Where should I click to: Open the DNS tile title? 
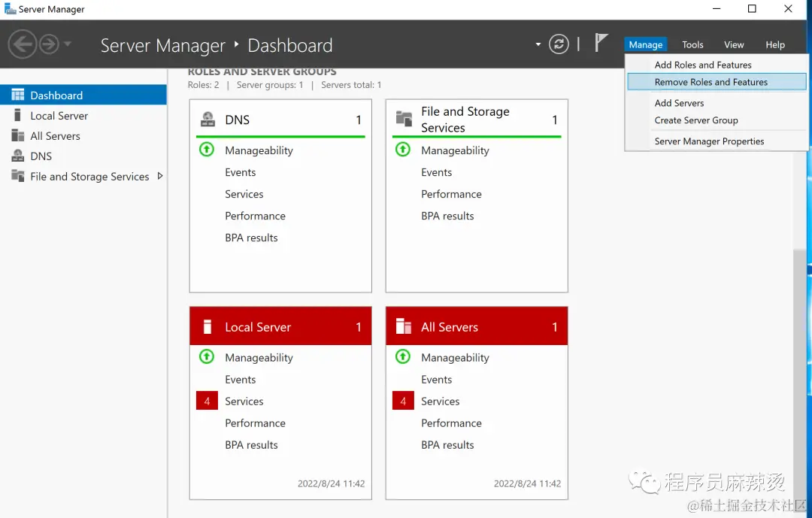[237, 120]
